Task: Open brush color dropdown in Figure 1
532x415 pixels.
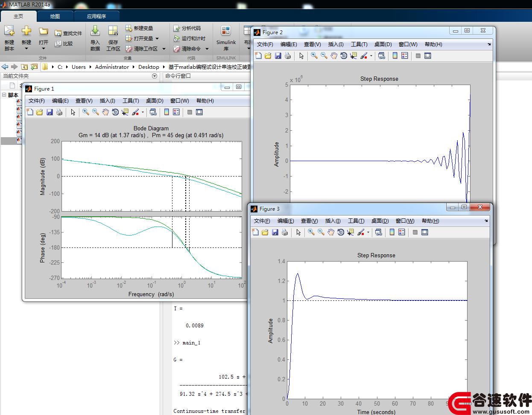Action: [143, 112]
